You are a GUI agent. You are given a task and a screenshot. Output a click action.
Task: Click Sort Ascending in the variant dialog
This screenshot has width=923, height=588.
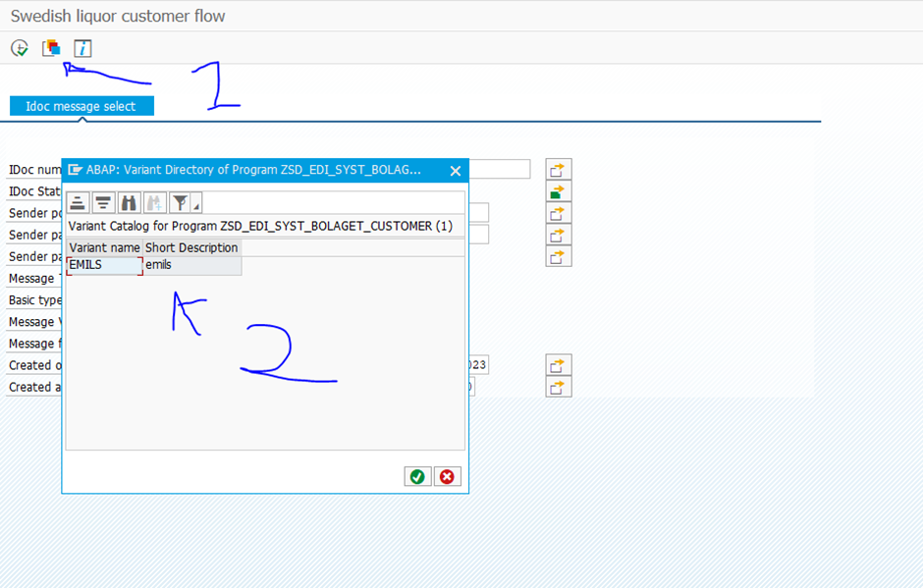point(78,203)
